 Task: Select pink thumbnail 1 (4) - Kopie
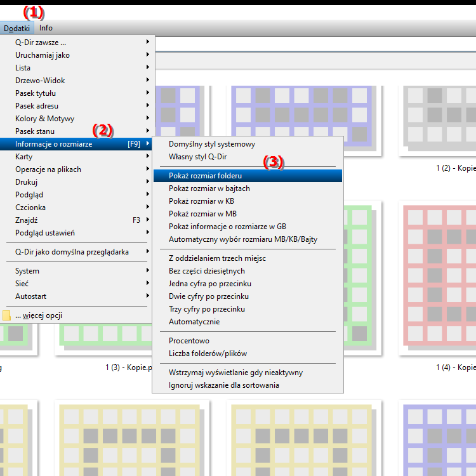tap(437, 278)
